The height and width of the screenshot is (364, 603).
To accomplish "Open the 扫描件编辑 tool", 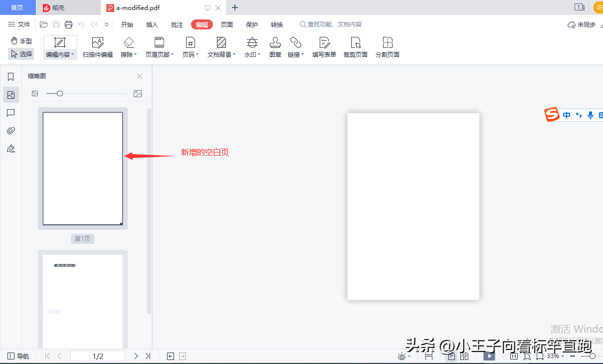I will [x=98, y=48].
